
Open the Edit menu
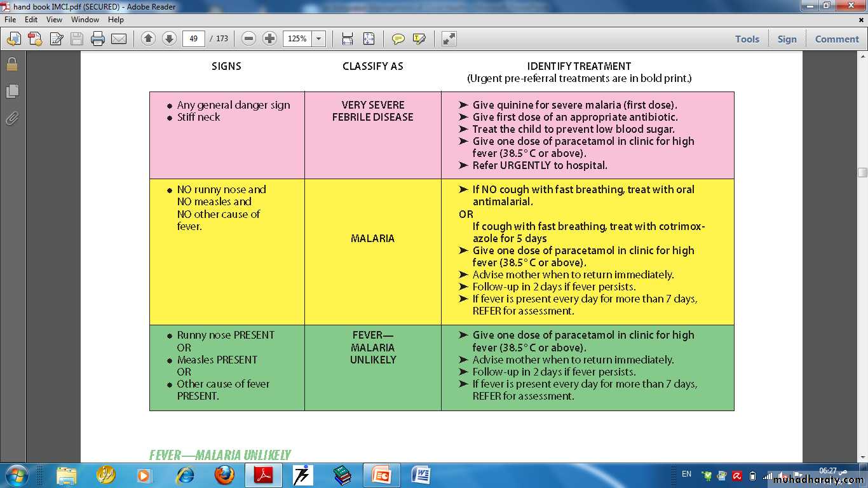pyautogui.click(x=31, y=20)
